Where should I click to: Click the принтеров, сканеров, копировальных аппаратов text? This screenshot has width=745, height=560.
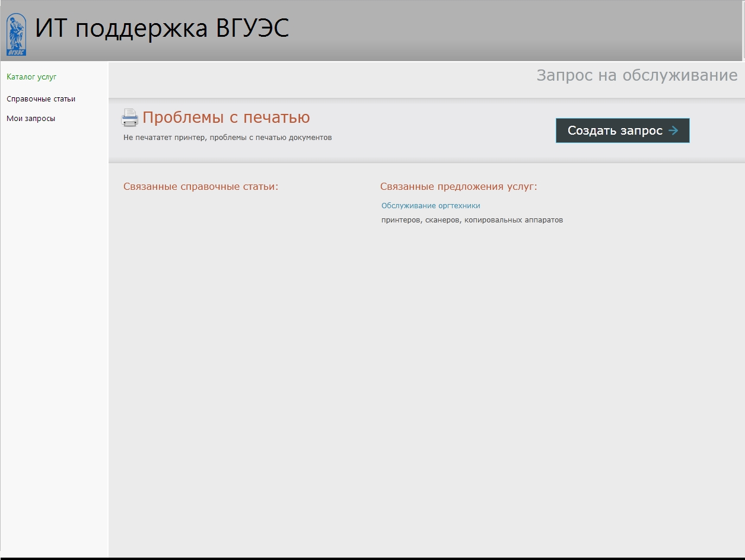click(x=472, y=220)
